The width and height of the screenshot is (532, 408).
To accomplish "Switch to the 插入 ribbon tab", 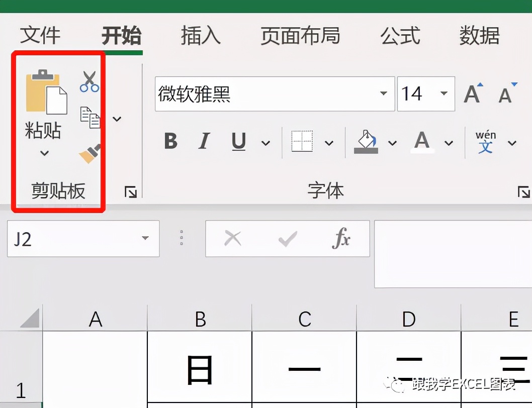I will point(200,36).
